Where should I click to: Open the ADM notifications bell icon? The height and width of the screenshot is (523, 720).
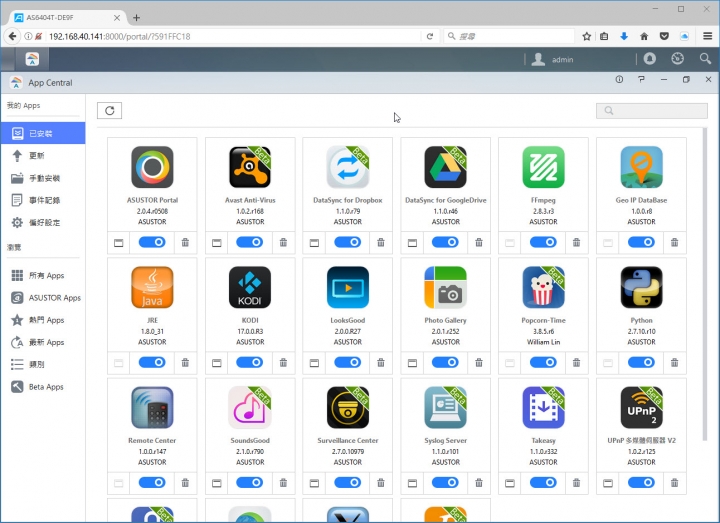coord(649,59)
